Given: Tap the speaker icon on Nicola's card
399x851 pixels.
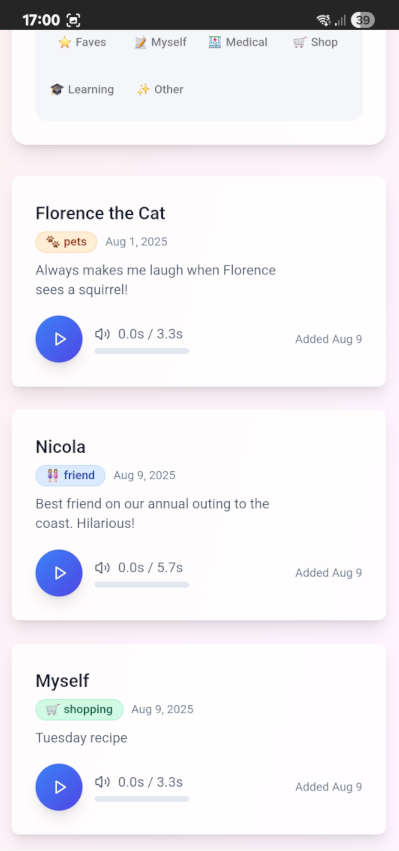Looking at the screenshot, I should pos(102,568).
